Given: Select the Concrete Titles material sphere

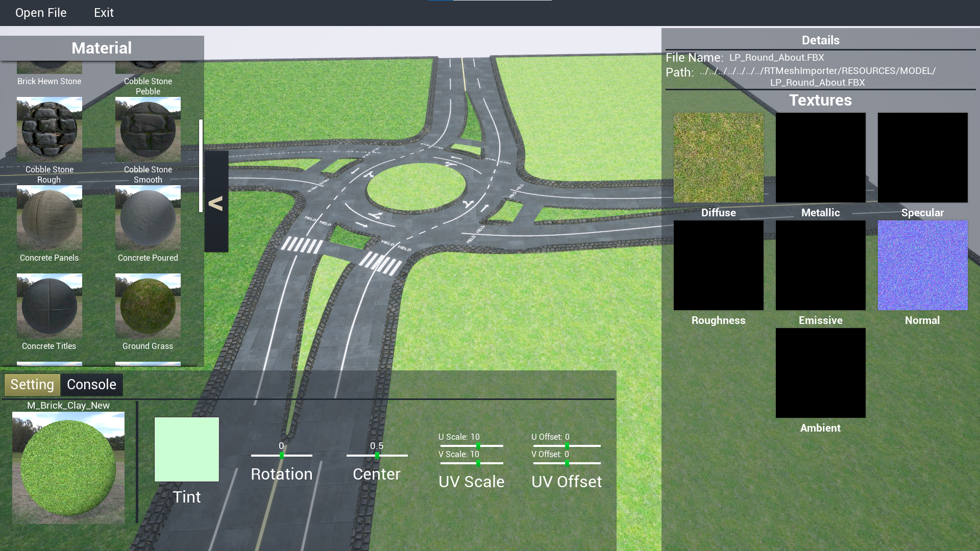Looking at the screenshot, I should pos(49,306).
